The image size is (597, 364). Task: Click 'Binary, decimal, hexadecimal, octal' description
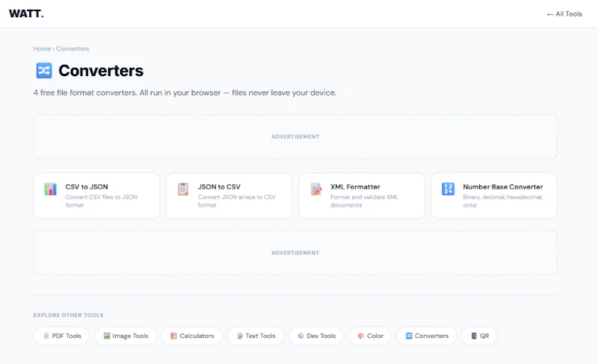[502, 201]
